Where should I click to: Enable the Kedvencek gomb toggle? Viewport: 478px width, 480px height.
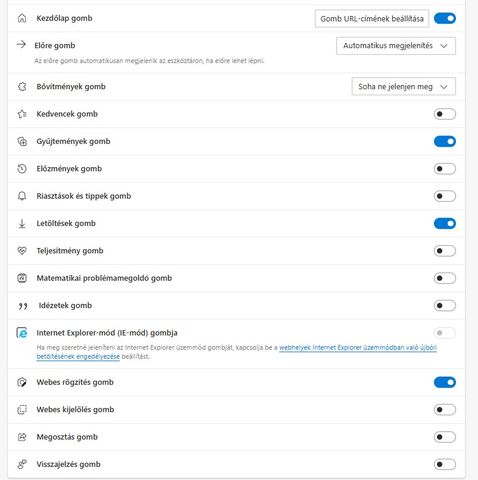pyautogui.click(x=445, y=114)
